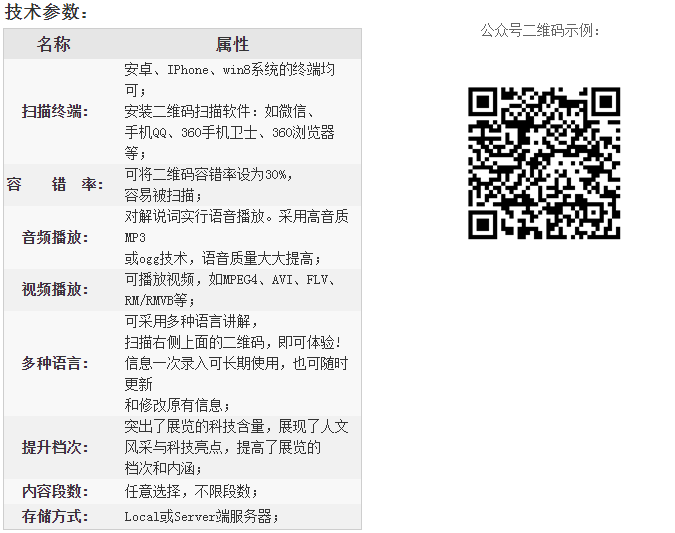Image resolution: width=675 pixels, height=533 pixels.
Task: Click text '扫描右侧上面的二维码,即可体验!'
Action: coord(233,343)
